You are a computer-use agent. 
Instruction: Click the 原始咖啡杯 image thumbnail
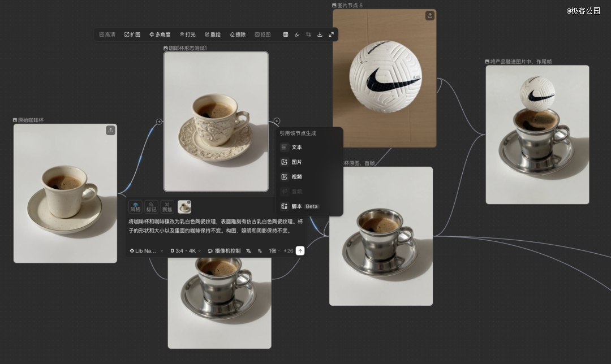(65, 193)
